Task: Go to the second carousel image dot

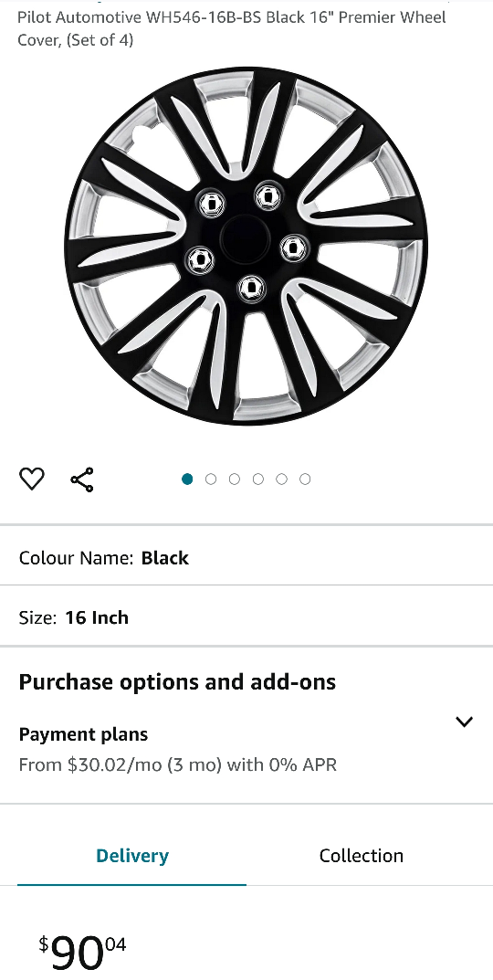Action: [x=211, y=479]
